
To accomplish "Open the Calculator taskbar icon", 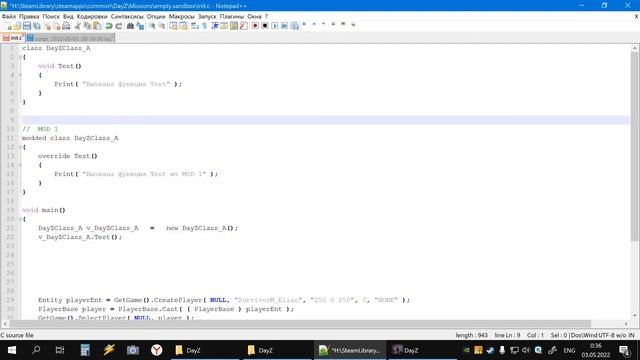I will pos(85,350).
